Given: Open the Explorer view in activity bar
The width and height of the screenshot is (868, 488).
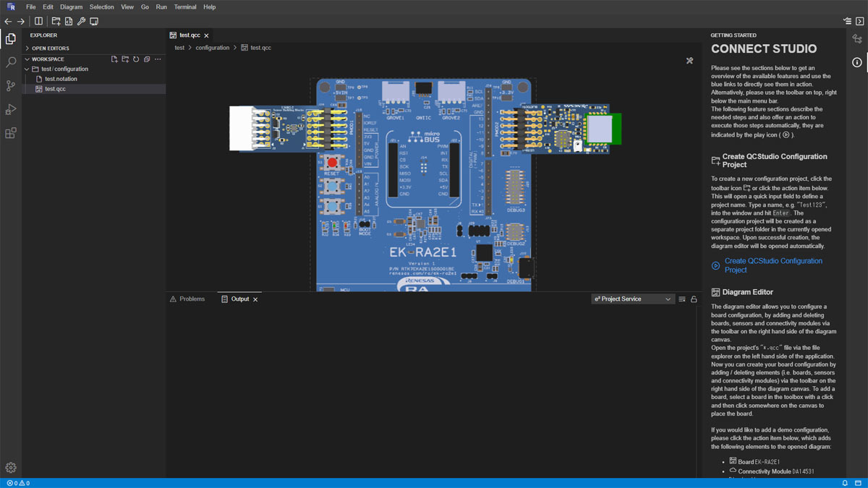Looking at the screenshot, I should pos(11,39).
